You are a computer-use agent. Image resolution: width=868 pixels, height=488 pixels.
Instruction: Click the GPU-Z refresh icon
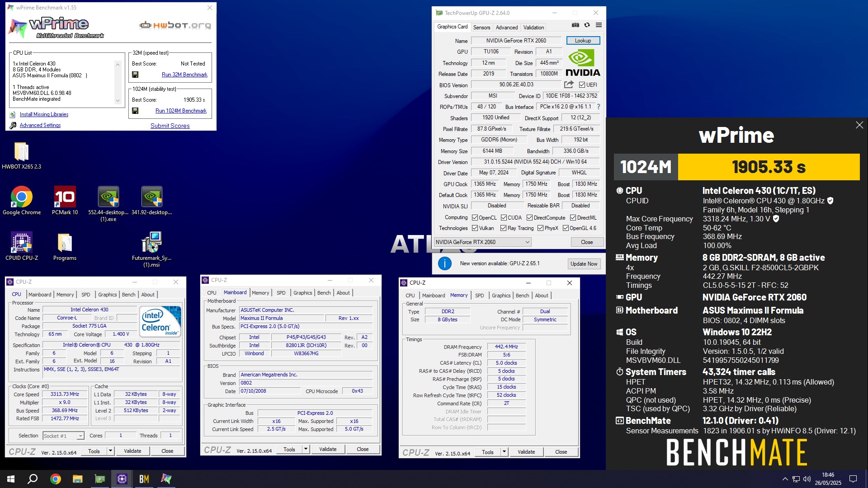[587, 25]
